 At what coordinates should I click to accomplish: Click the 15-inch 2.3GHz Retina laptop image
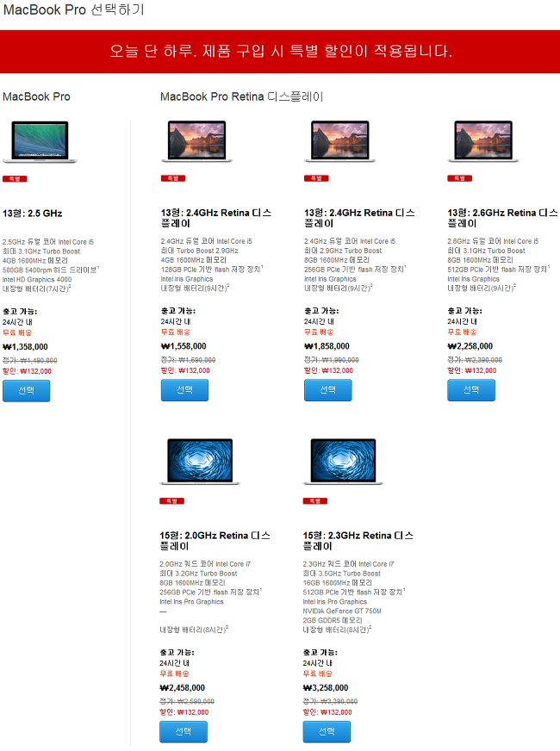coord(343,462)
